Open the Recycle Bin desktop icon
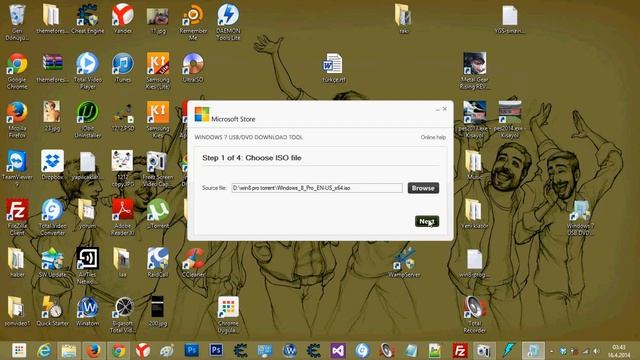Screen dimensions: 640x360 point(17,22)
